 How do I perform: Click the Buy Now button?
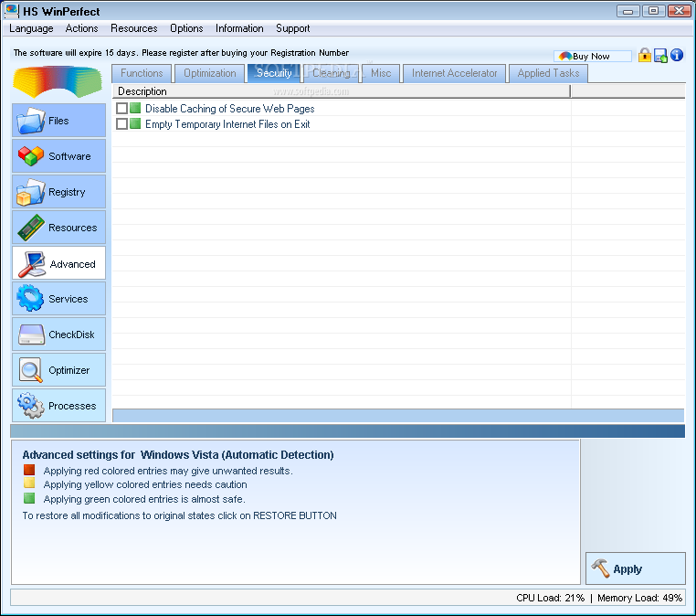592,56
